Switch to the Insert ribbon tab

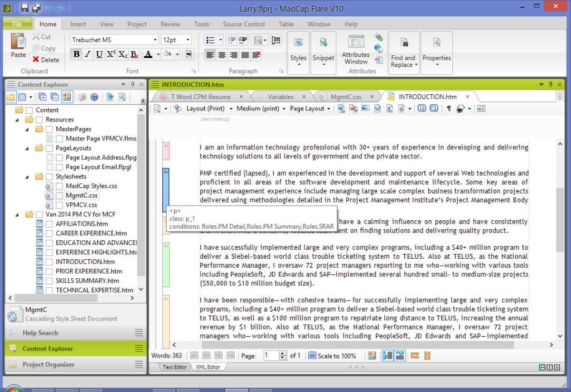tap(78, 24)
